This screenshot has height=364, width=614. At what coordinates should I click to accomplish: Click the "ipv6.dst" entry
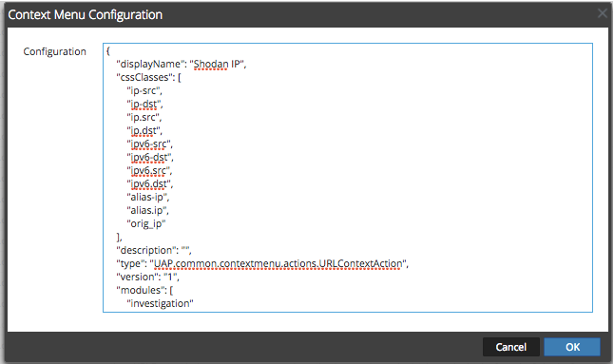(x=149, y=184)
